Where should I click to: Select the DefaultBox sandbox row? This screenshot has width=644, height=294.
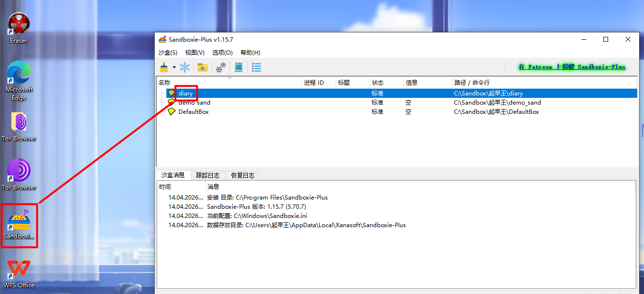(x=193, y=112)
